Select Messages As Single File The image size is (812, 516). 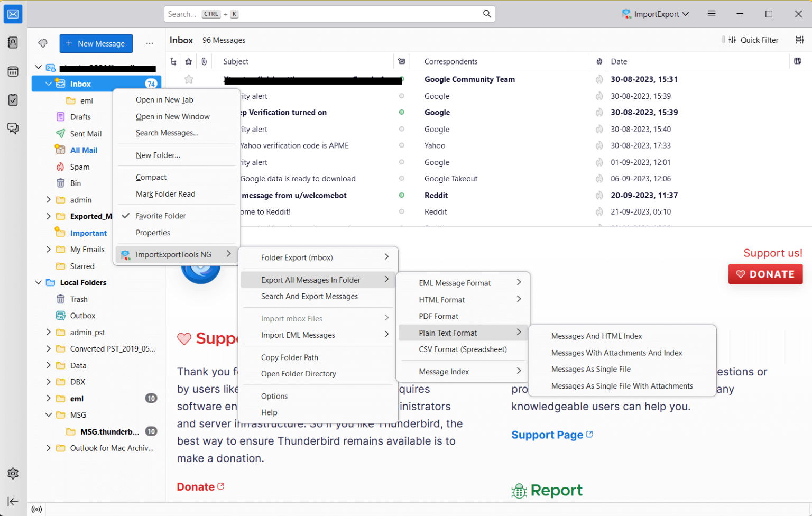(x=590, y=369)
